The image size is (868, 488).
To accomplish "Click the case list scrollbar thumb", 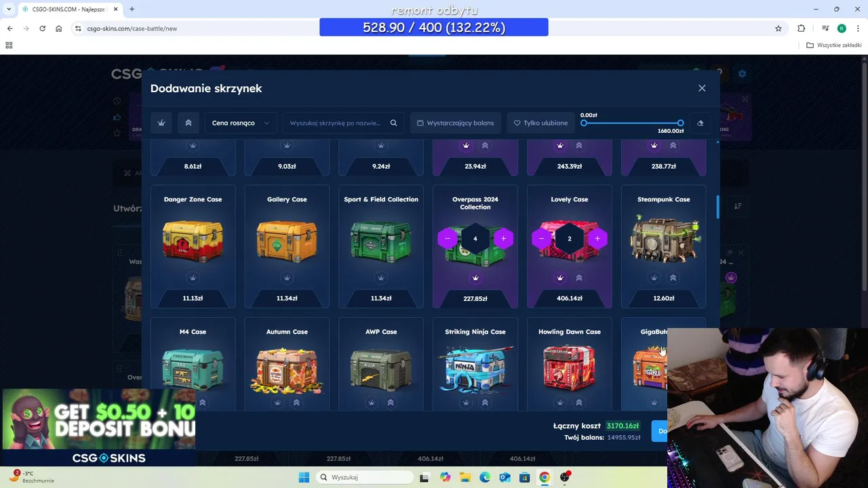I will click(717, 207).
